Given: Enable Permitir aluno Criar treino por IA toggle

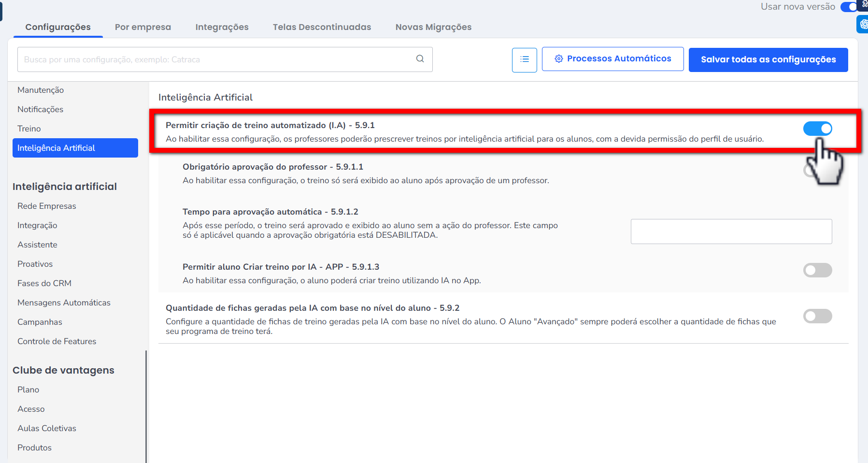Looking at the screenshot, I should coord(817,270).
